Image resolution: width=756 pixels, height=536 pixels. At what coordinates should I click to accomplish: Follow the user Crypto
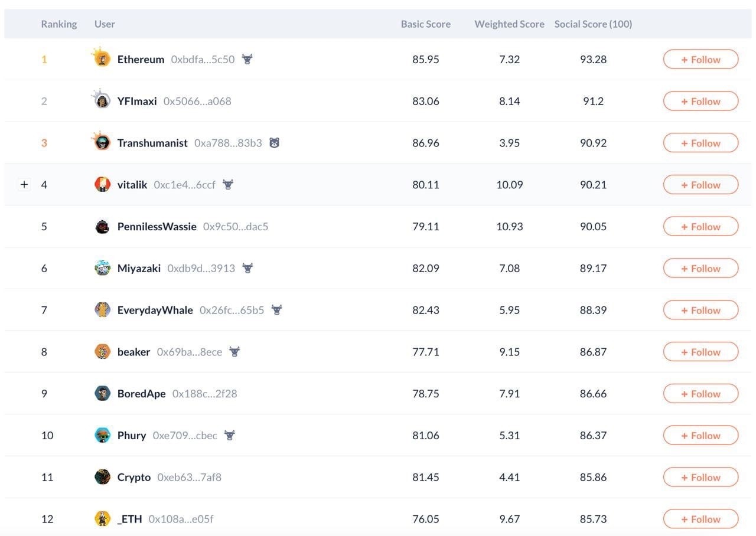tap(700, 478)
